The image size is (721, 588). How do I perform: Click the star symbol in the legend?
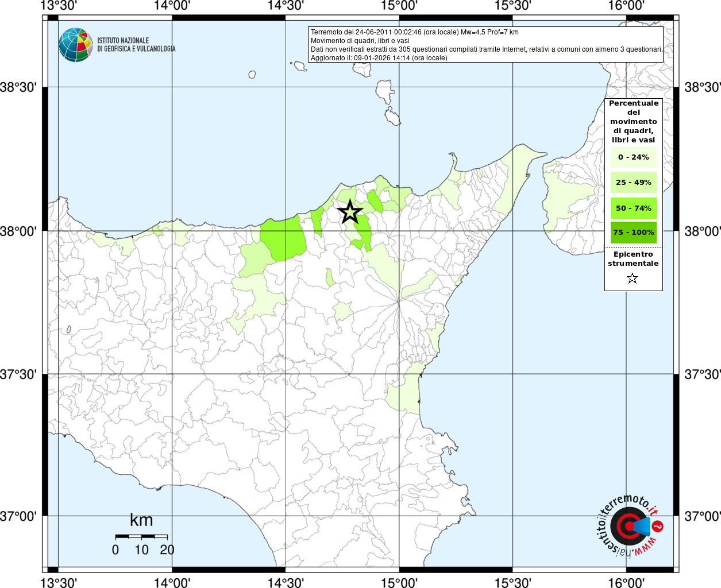[x=633, y=278]
